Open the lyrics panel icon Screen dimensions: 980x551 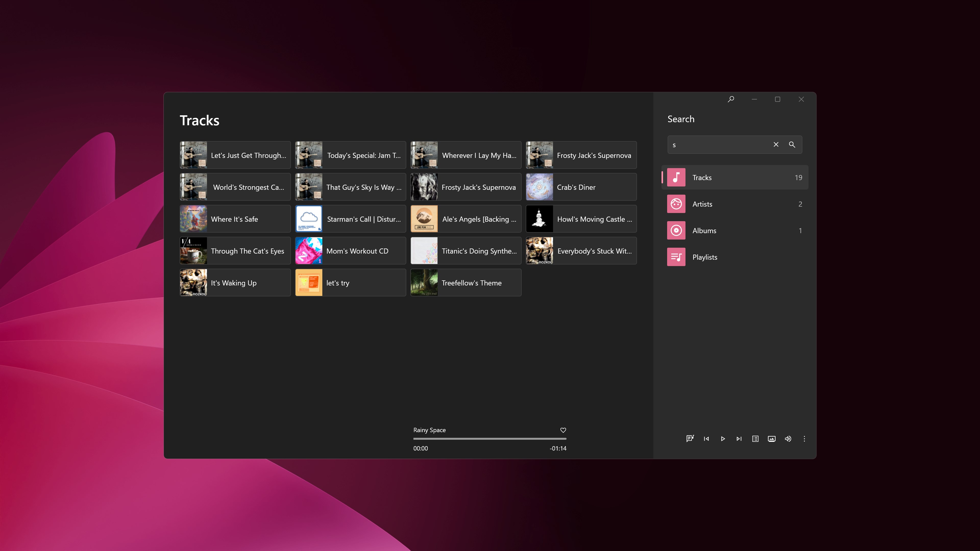point(690,439)
